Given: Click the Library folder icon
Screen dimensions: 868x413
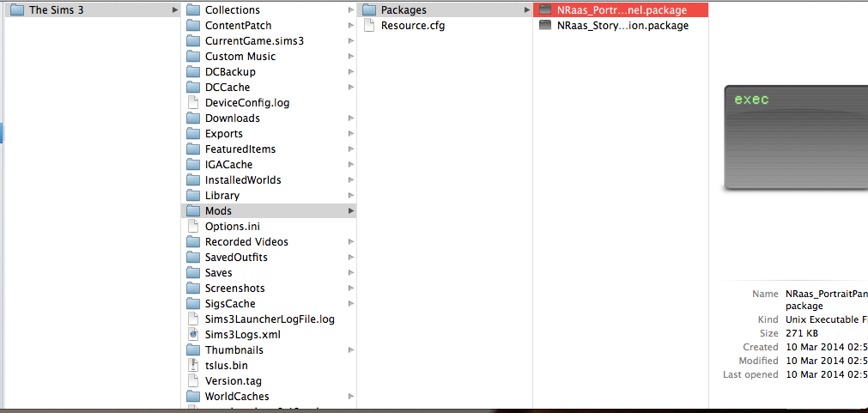Looking at the screenshot, I should tap(192, 196).
